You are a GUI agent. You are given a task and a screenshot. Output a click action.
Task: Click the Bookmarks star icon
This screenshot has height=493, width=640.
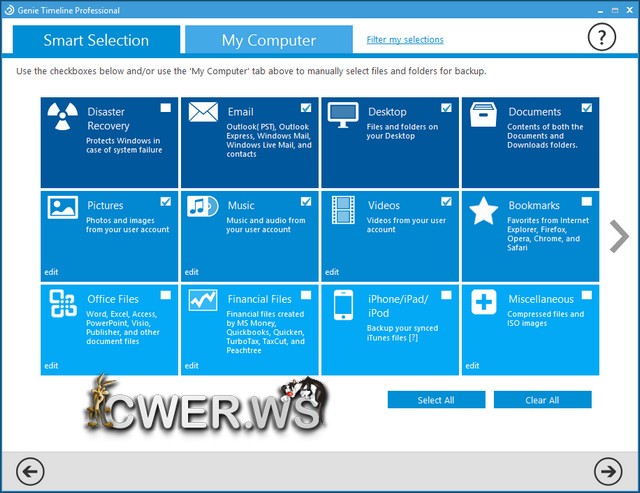(x=484, y=210)
